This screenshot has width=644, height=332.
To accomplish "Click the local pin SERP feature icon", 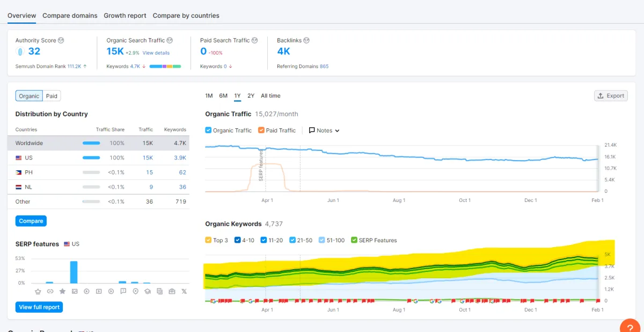I will [x=135, y=291].
